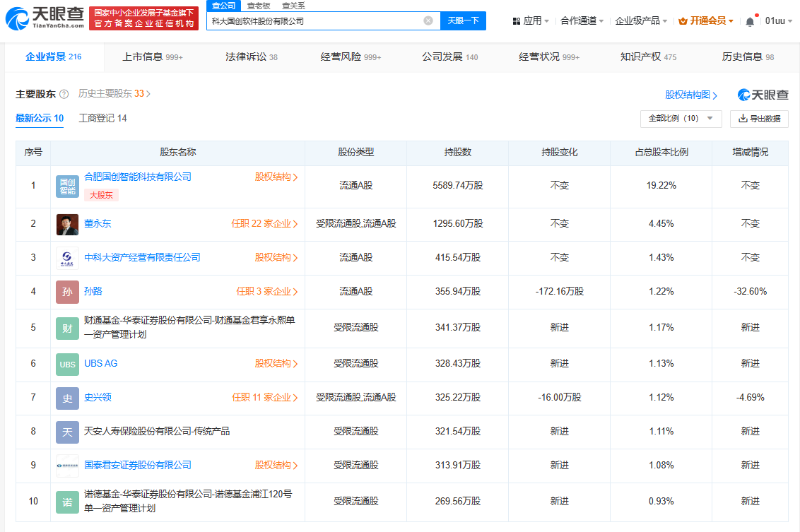Open 董永东 profile photo
The width and height of the screenshot is (800, 532).
(68, 224)
